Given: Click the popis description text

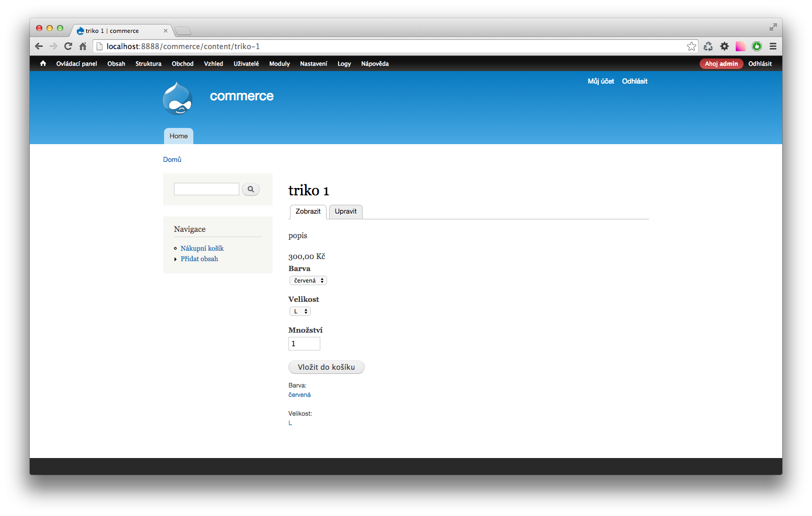Looking at the screenshot, I should click(298, 236).
